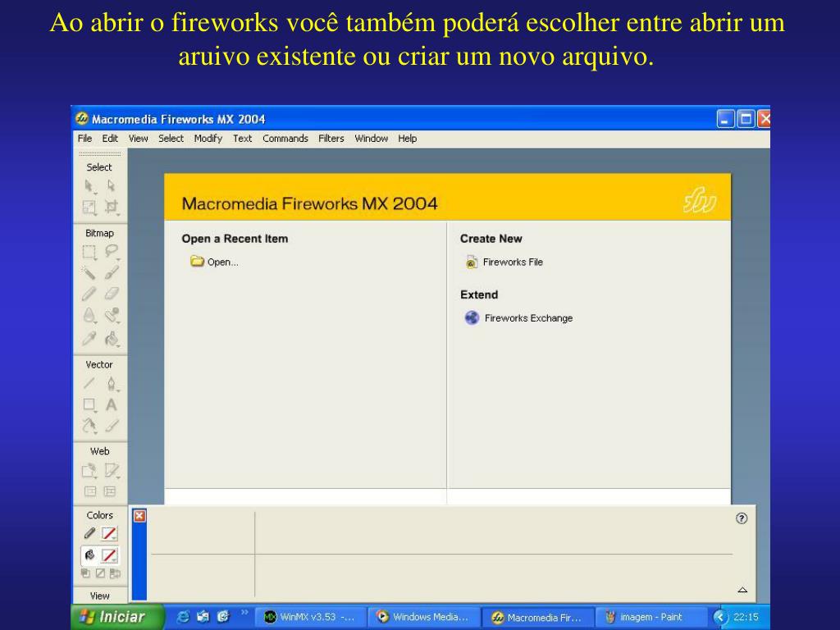Screen dimensions: 840x630
Task: Click the stroke color pencil icon
Action: 89,533
